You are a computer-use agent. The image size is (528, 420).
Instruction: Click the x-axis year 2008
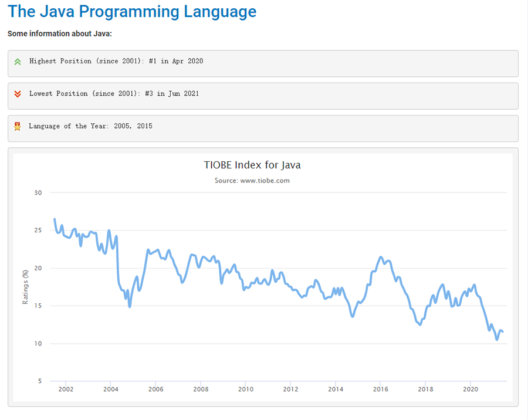(x=201, y=389)
